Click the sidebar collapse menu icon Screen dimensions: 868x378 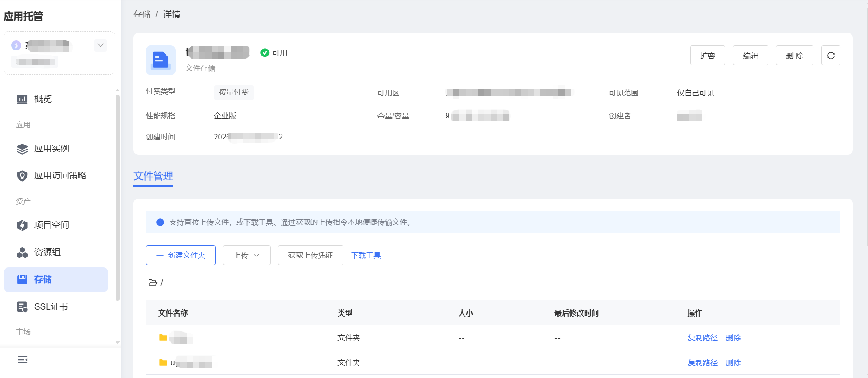[22, 360]
